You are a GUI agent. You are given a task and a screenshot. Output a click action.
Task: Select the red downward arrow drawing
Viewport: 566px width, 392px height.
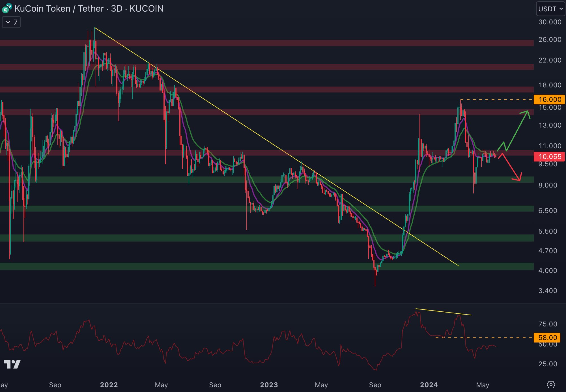[x=511, y=167]
